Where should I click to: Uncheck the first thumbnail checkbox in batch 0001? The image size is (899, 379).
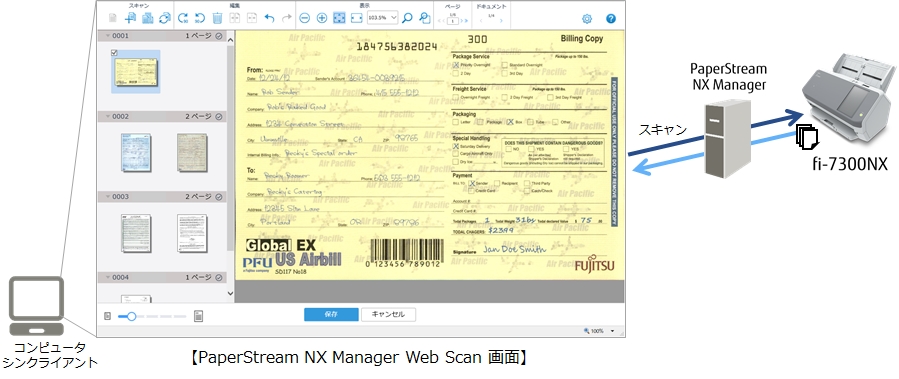114,53
